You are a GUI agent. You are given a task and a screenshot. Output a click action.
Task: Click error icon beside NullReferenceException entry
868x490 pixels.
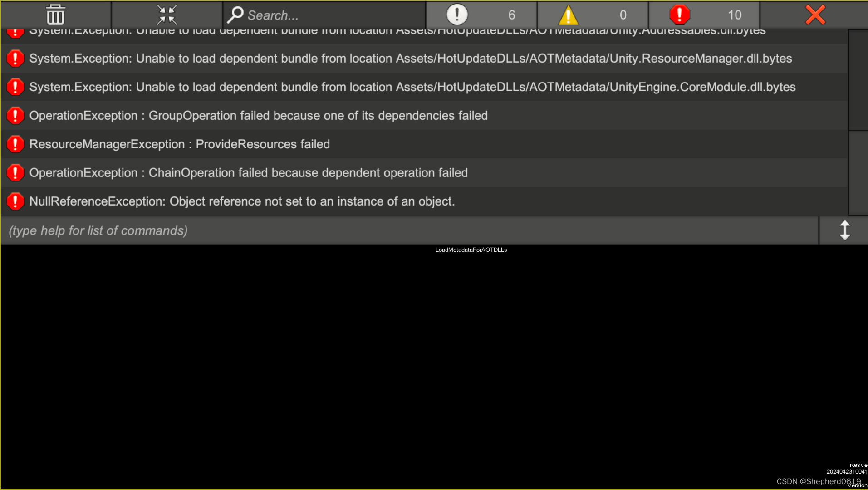click(x=15, y=201)
